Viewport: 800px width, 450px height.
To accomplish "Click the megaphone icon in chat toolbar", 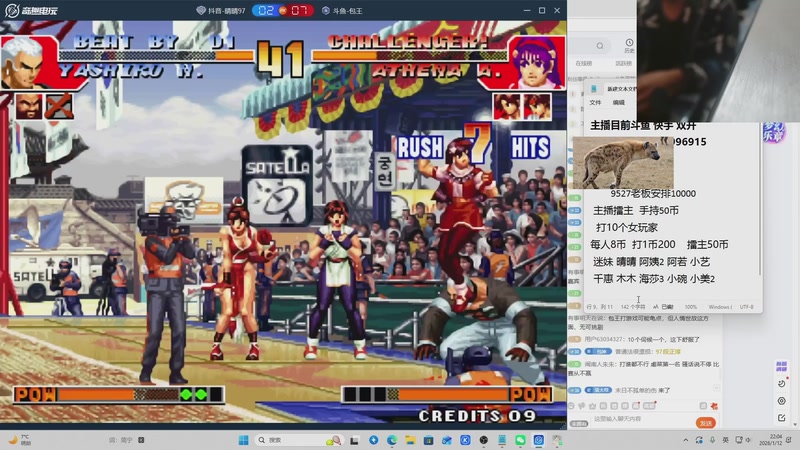I will point(582,406).
